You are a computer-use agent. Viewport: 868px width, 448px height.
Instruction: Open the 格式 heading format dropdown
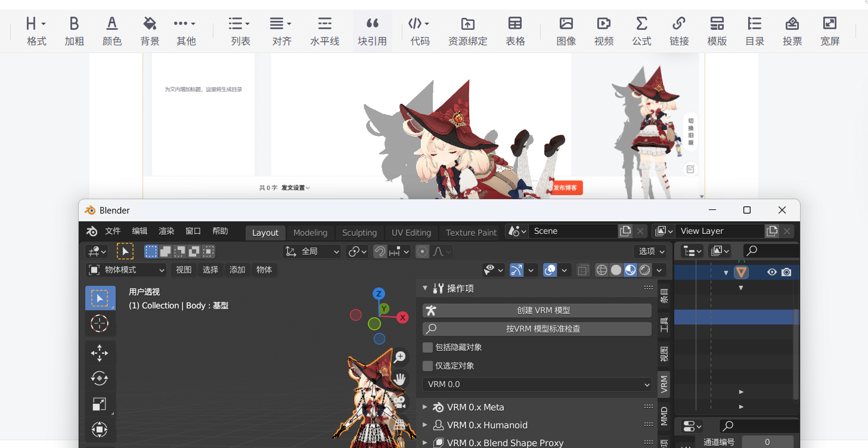36,31
